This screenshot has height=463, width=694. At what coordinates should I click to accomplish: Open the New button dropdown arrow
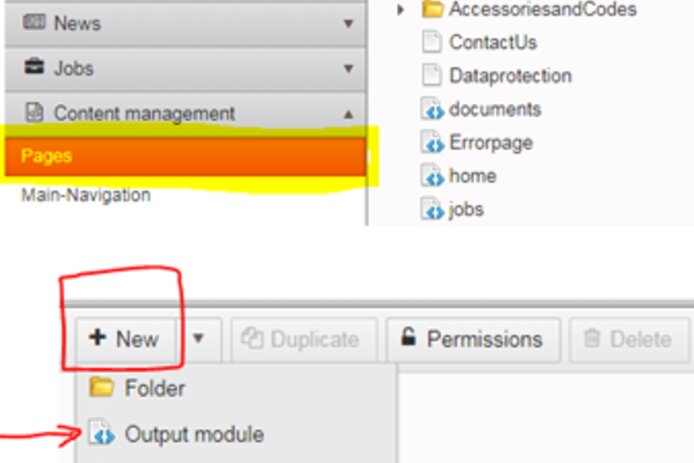tap(198, 339)
